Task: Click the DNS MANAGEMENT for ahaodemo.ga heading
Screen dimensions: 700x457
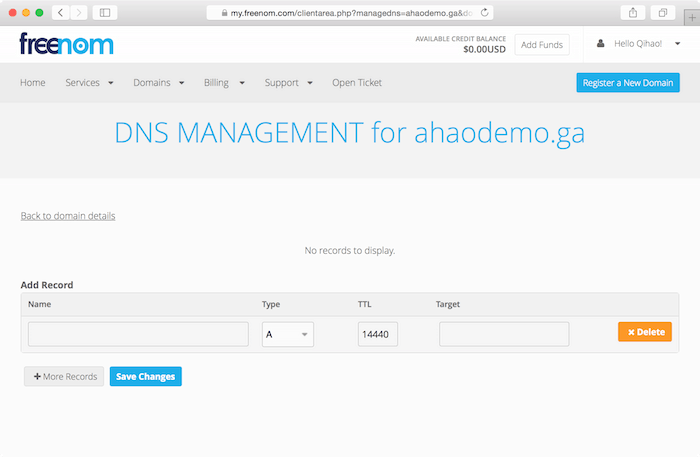Action: coord(350,133)
